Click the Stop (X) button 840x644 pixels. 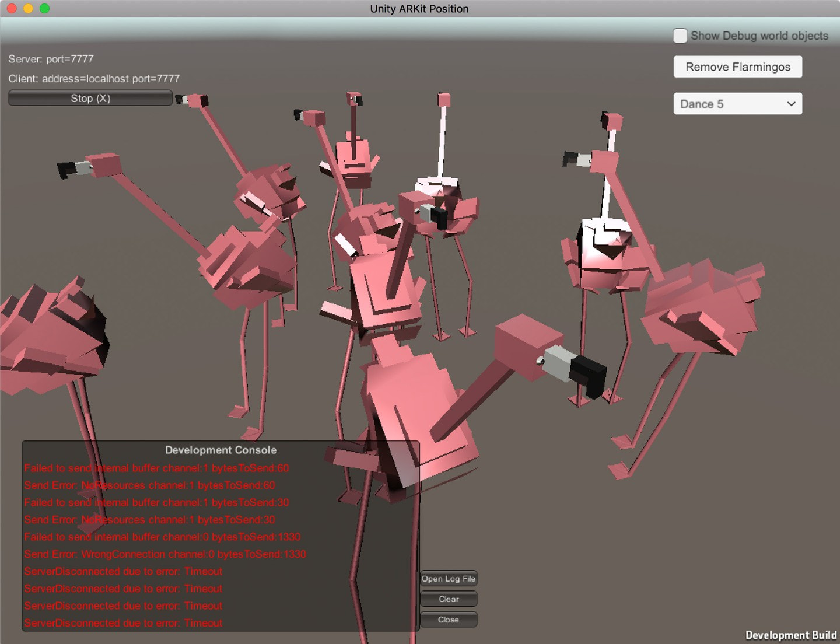point(90,98)
